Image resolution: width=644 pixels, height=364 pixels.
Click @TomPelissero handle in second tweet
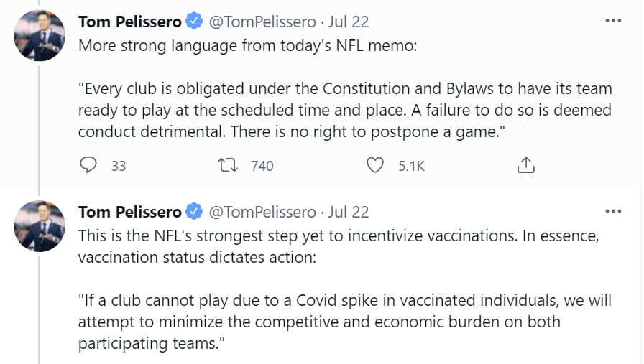tap(262, 212)
